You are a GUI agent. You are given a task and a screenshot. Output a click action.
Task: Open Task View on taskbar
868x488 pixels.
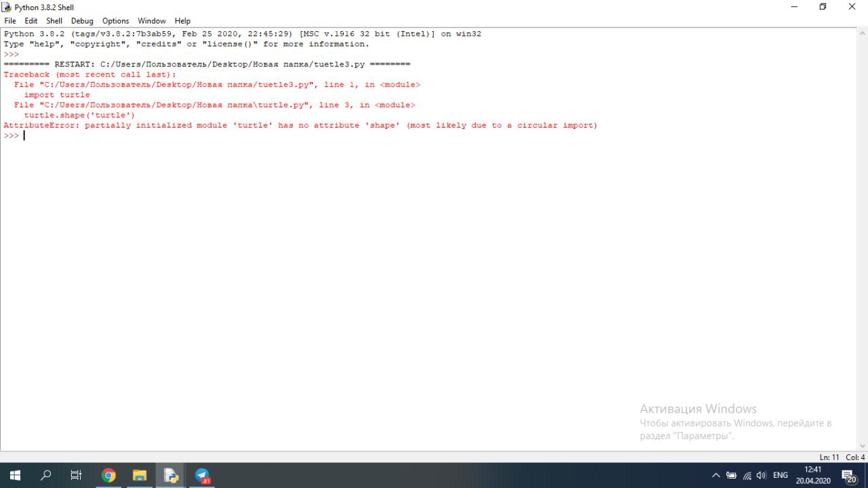(x=77, y=475)
